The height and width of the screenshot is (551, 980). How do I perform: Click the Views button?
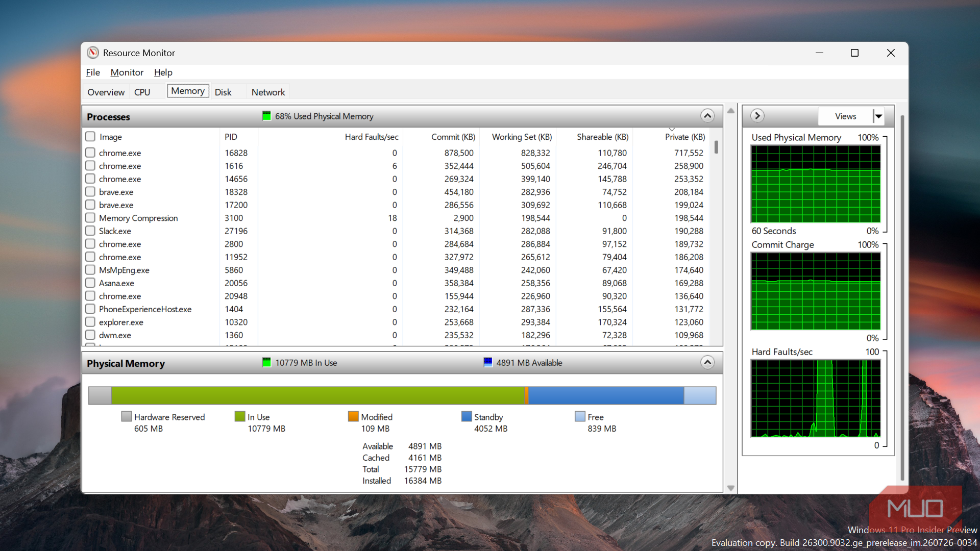pos(845,116)
